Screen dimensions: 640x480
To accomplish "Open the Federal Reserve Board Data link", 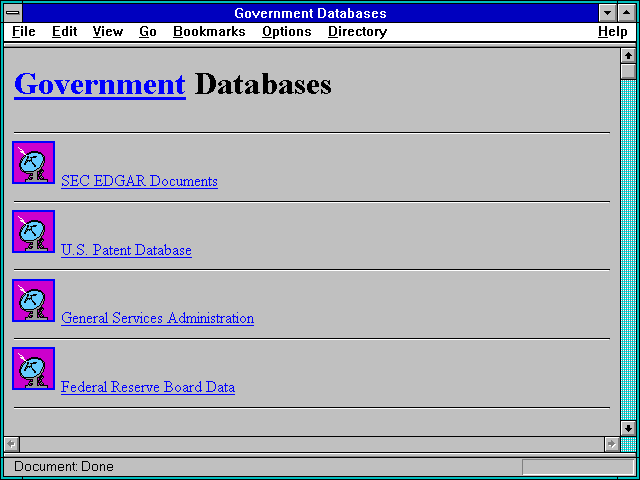I will tap(148, 387).
